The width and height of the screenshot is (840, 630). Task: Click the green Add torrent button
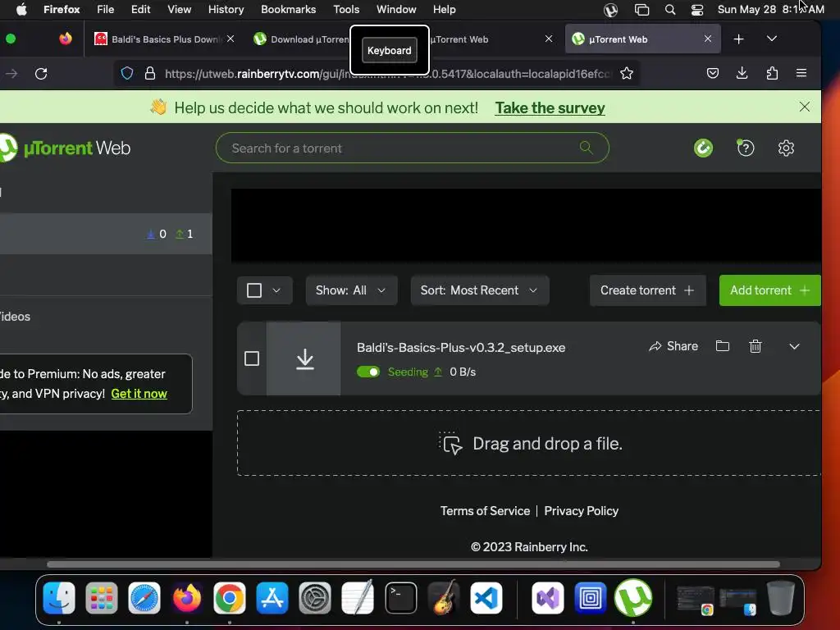(x=769, y=290)
